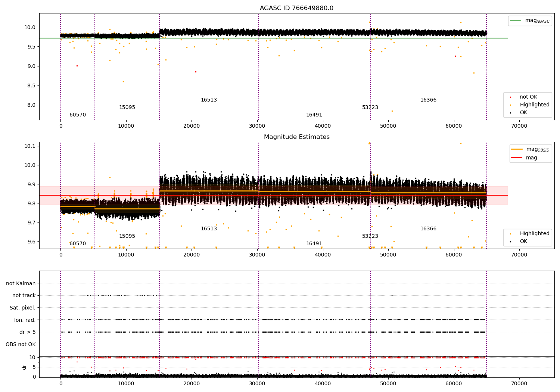
Task: Click x-axis tick 50000 under bottom plot
Action: [388, 383]
